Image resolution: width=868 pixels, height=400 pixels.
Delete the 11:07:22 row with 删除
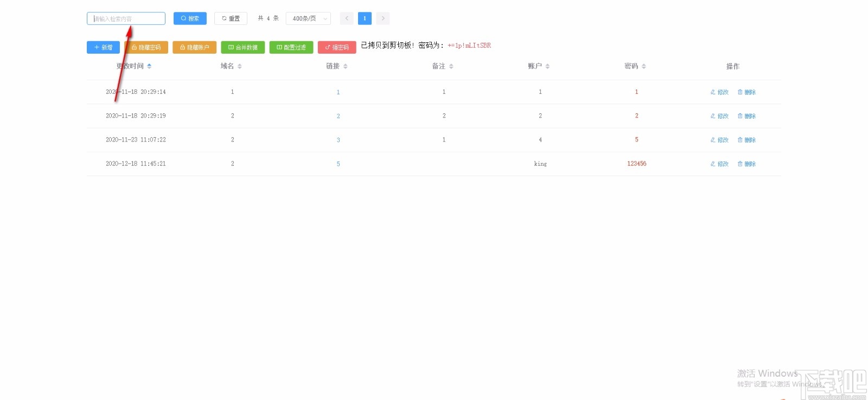(746, 140)
